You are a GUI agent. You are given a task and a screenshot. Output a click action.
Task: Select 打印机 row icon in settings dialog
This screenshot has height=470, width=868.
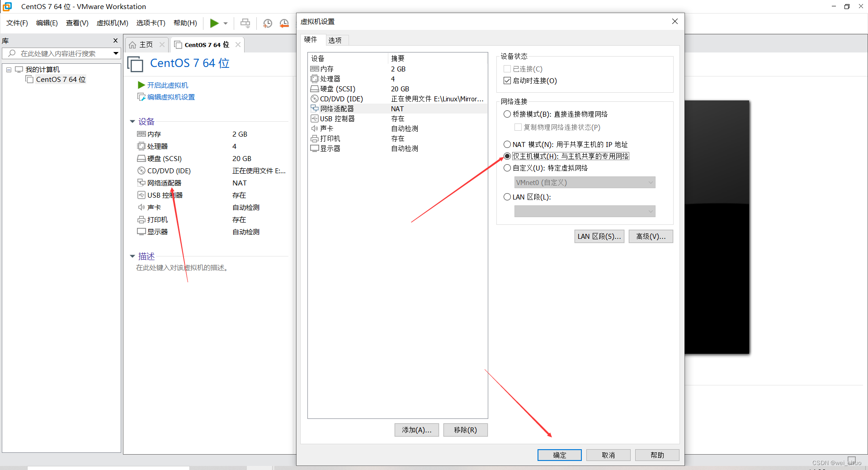click(x=315, y=138)
